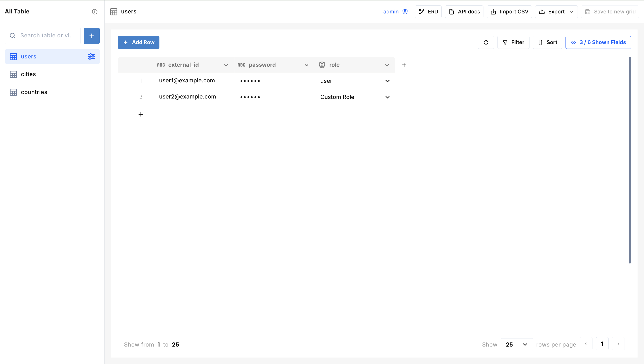644x364 pixels.
Task: Open the users table settings sliders icon
Action: pos(91,56)
